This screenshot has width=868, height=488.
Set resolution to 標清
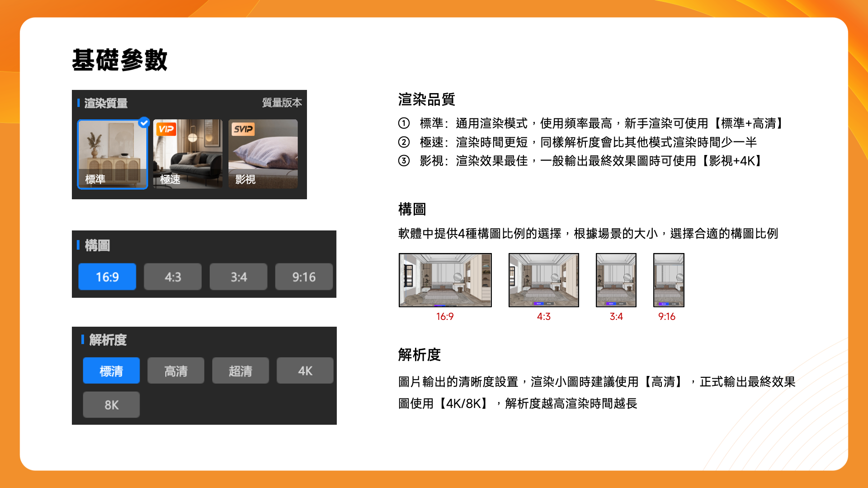click(x=111, y=371)
